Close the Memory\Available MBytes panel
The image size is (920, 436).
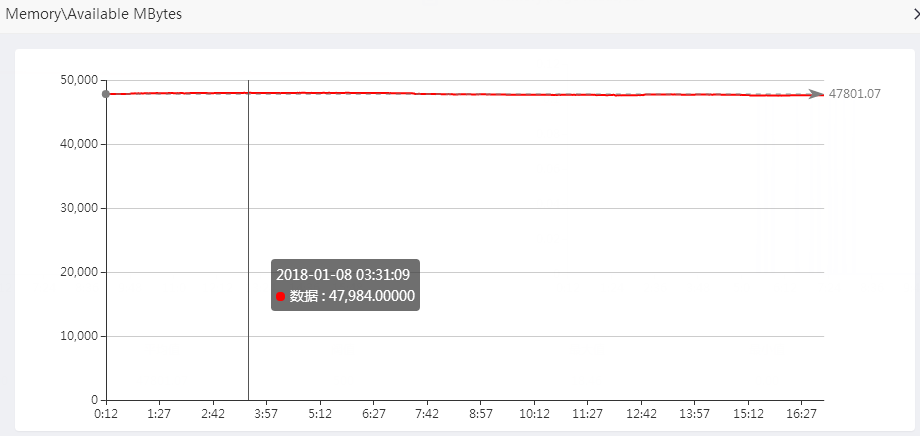(915, 16)
